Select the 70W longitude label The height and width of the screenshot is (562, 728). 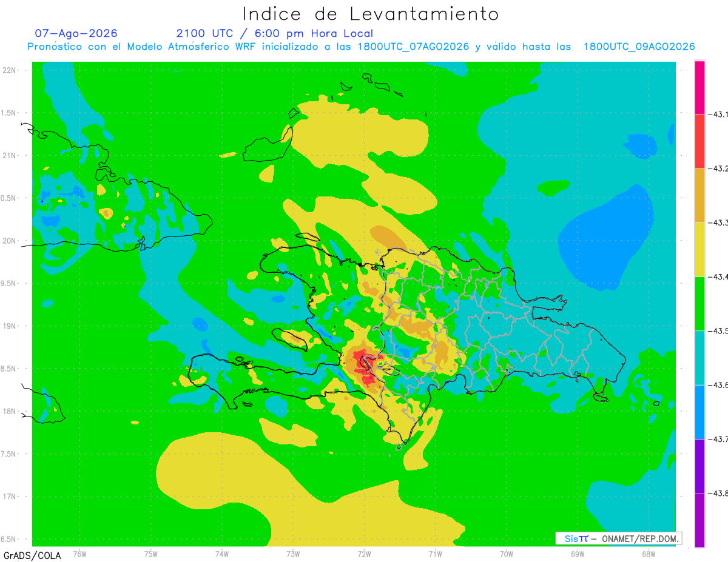507,554
